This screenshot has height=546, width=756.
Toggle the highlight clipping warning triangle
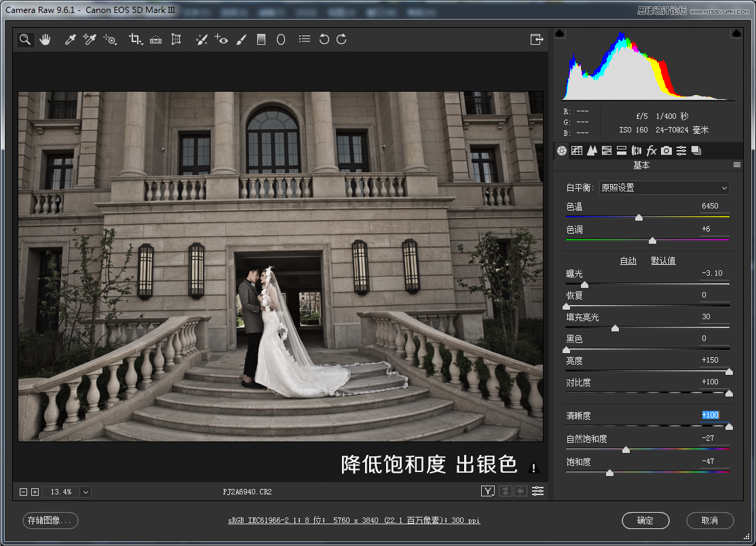tap(736, 33)
